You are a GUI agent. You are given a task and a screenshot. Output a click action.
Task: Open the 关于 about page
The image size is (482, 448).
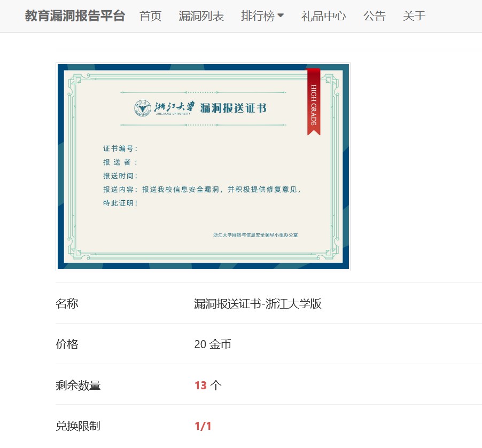tap(414, 16)
